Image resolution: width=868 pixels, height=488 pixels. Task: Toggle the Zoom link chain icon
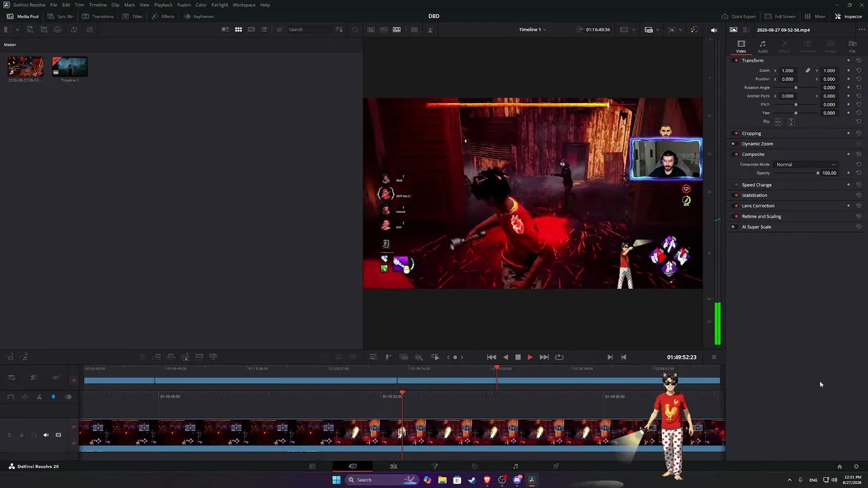click(808, 70)
